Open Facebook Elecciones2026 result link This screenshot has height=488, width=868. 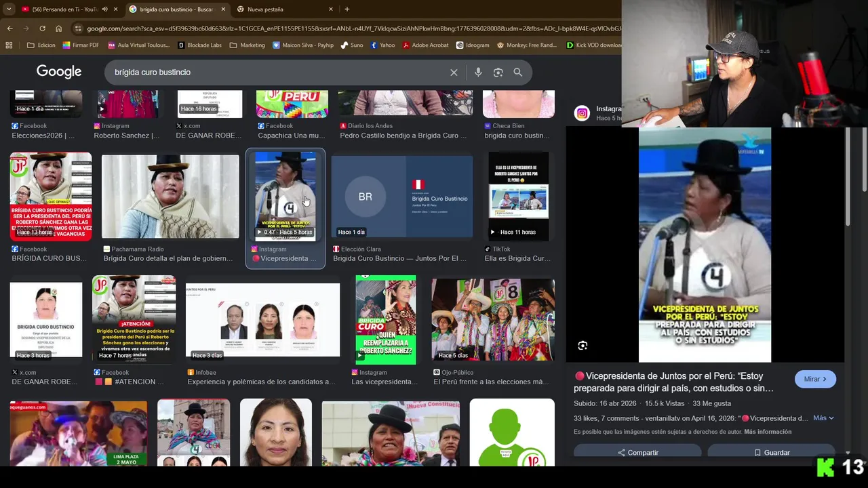pyautogui.click(x=43, y=136)
